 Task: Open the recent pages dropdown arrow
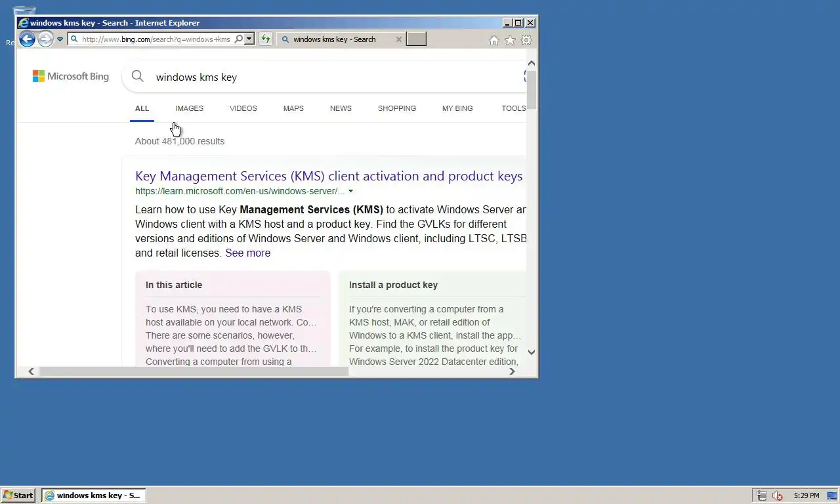(60, 39)
